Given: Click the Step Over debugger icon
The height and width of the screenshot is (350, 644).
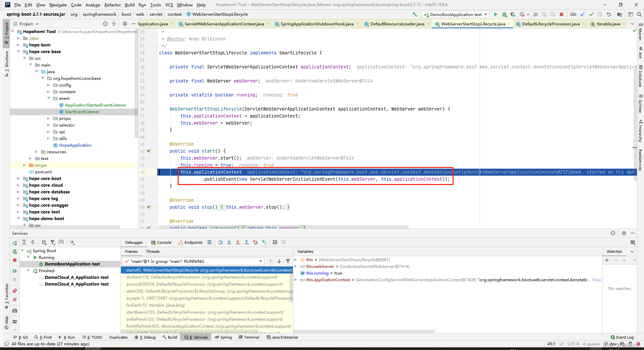Looking at the screenshot, I should pyautogui.click(x=220, y=242).
